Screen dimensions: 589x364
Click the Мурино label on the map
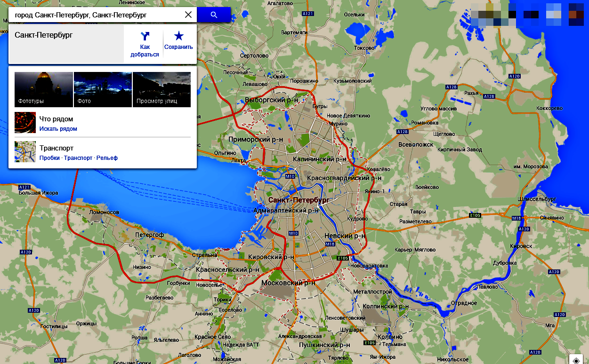pyautogui.click(x=338, y=124)
